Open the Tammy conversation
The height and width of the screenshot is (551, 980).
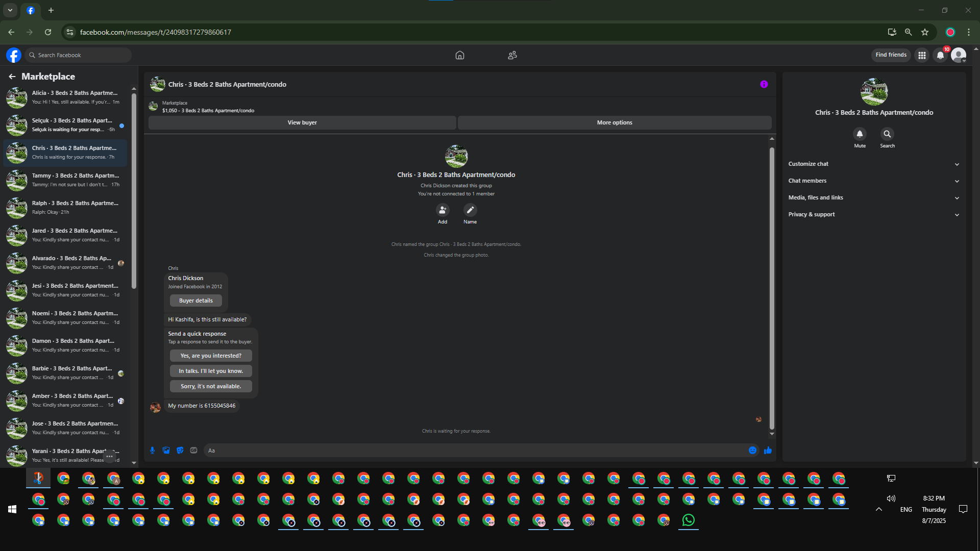(65, 180)
